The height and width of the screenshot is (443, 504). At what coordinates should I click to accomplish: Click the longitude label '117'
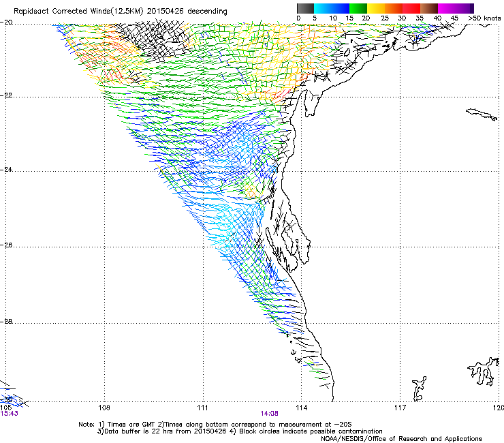tap(400, 408)
